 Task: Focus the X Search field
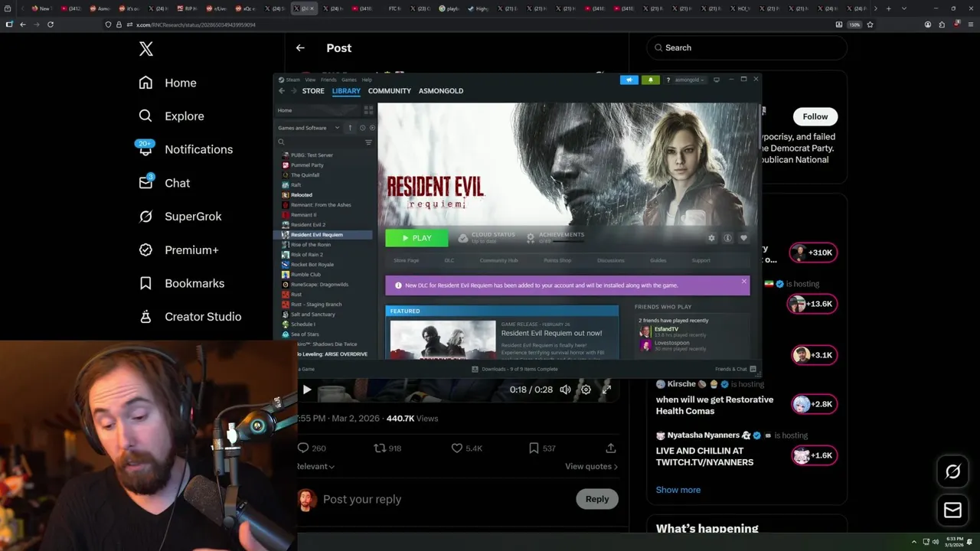pos(746,47)
